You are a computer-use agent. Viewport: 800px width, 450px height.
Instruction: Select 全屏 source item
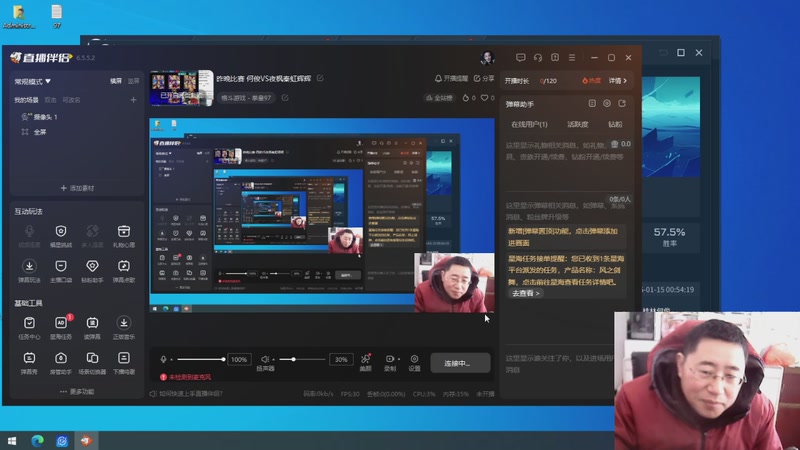(34, 132)
